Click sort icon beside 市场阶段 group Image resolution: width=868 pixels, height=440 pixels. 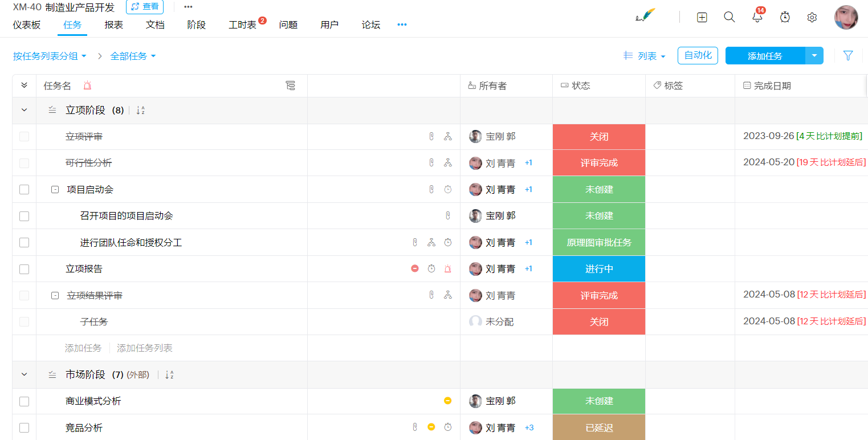[169, 374]
